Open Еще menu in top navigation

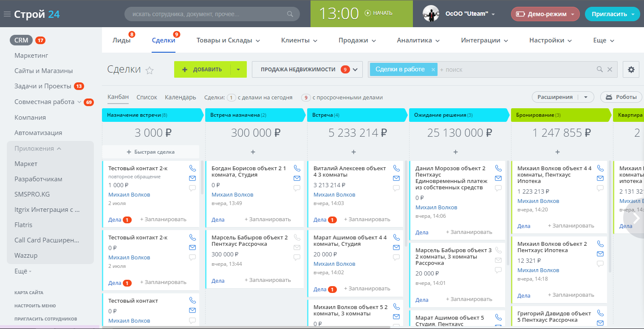[604, 40]
